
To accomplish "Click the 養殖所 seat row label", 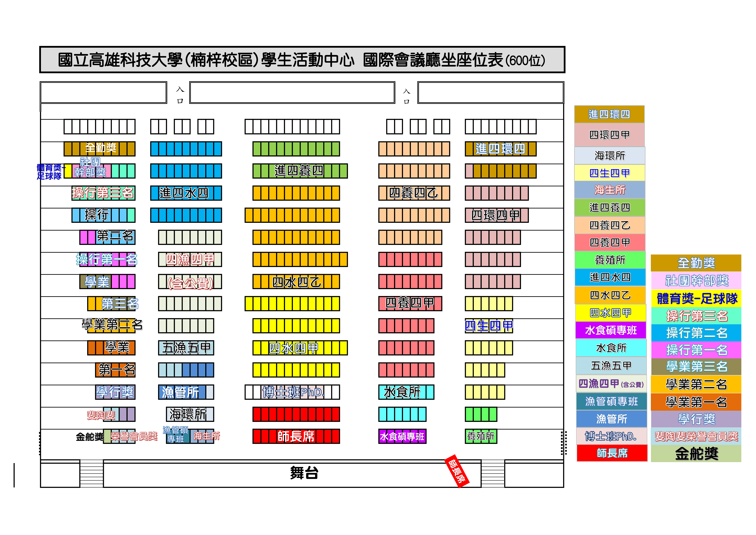I will (481, 436).
